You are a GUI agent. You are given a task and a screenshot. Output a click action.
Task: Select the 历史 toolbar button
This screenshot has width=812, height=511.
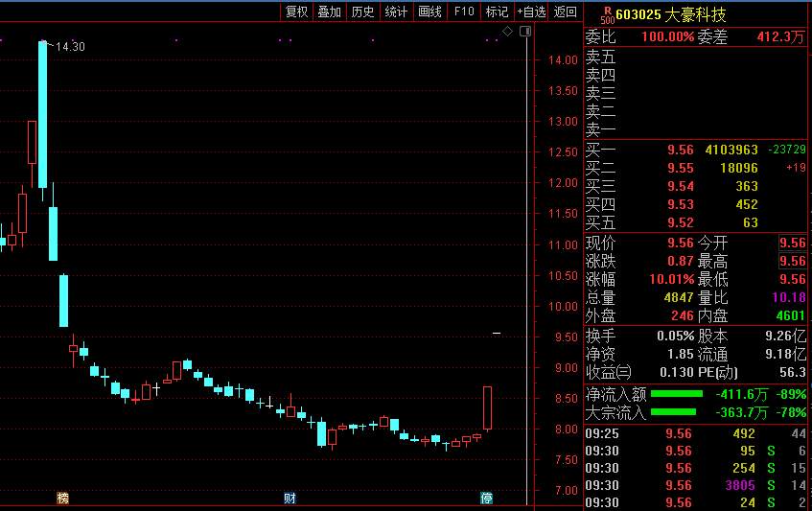tap(362, 12)
